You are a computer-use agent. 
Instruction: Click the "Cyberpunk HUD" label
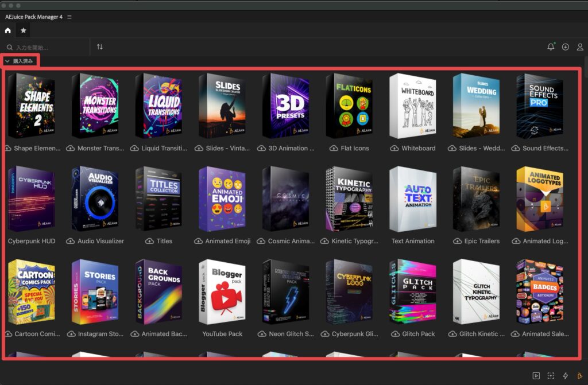coord(32,241)
